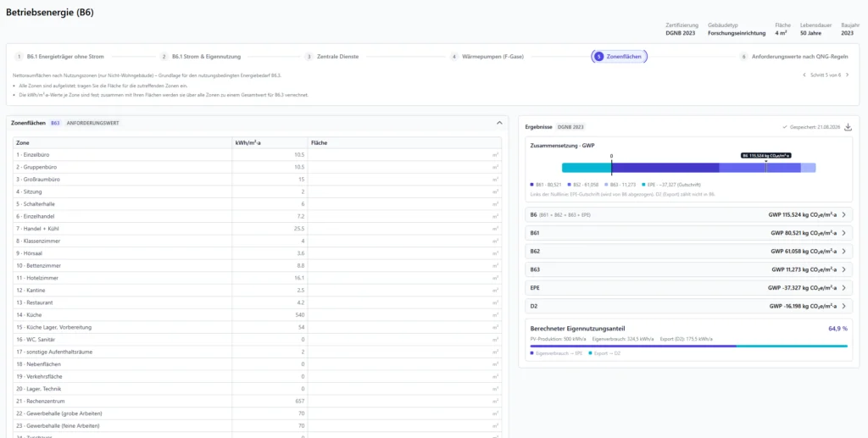Click the 50 Jahre Lebensdauer value
Viewport: 868px width, 438px height.
[810, 33]
